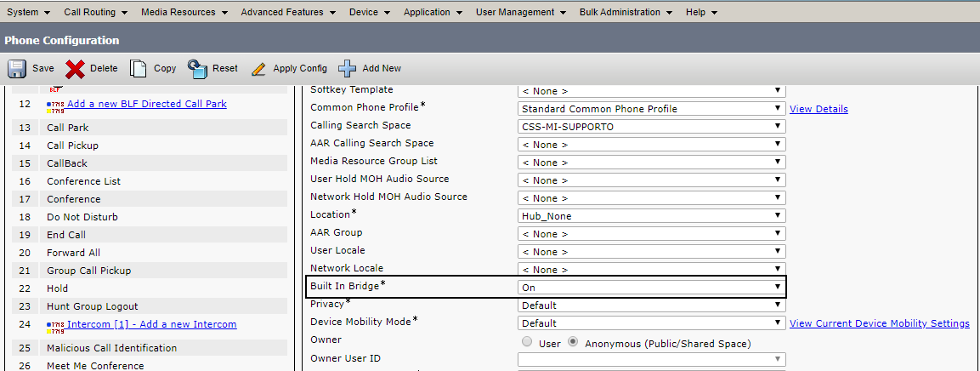Click the Apply Config pencil icon
This screenshot has height=371, width=980.
[258, 69]
